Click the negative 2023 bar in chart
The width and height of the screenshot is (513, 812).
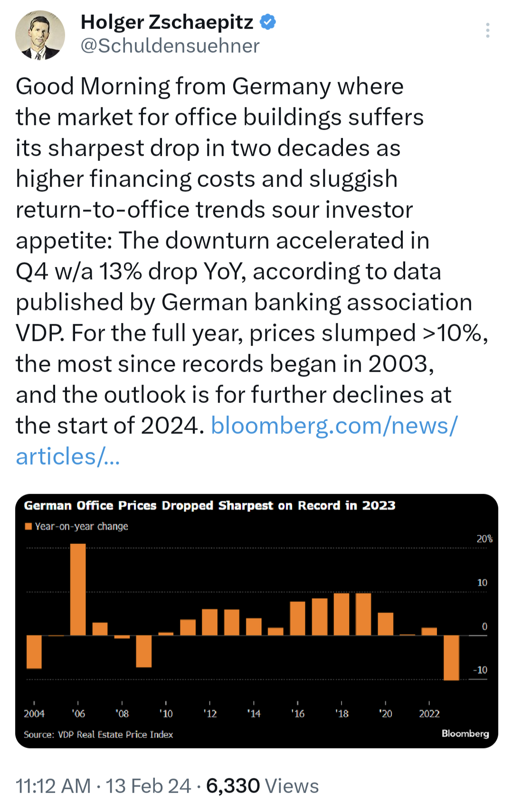[451, 658]
